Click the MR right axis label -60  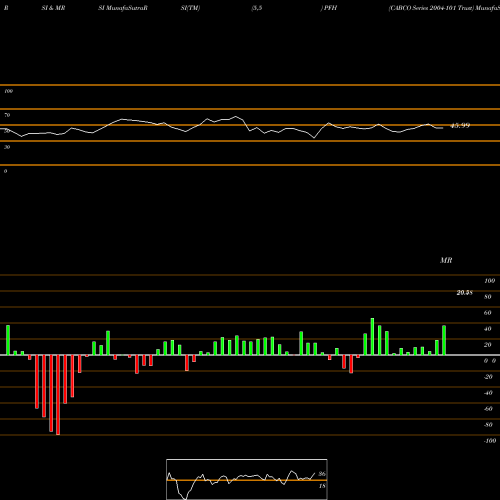click(488, 409)
